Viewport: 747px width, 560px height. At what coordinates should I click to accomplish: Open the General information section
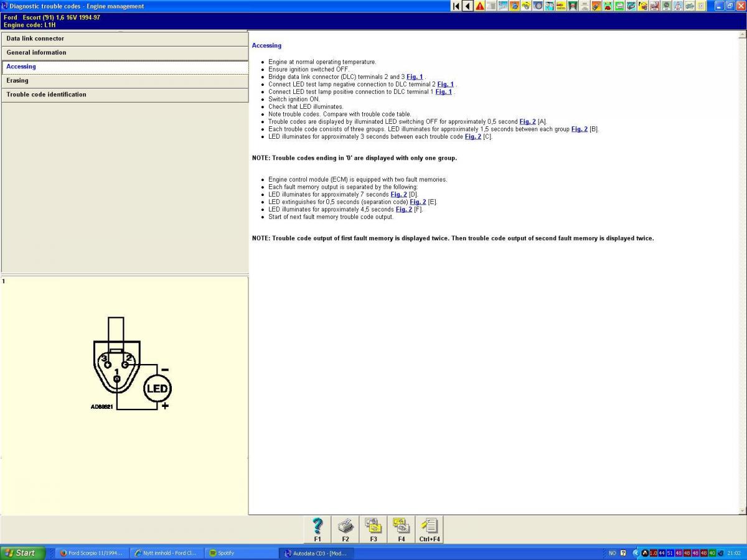pos(125,53)
